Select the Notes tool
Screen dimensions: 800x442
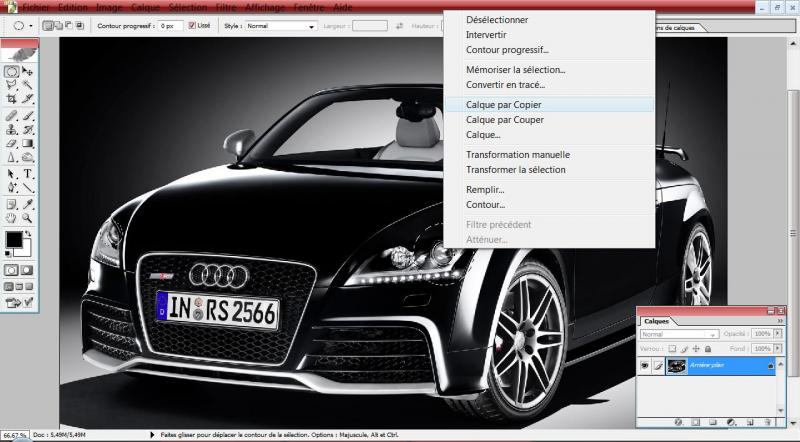coord(11,205)
